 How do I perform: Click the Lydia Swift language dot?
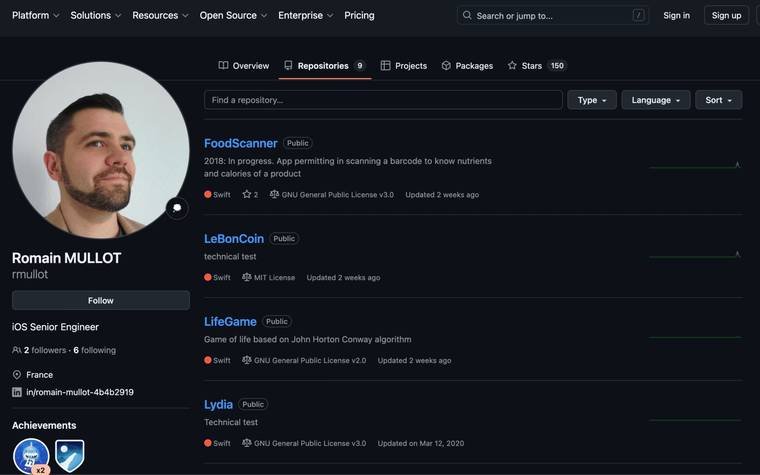pos(207,443)
